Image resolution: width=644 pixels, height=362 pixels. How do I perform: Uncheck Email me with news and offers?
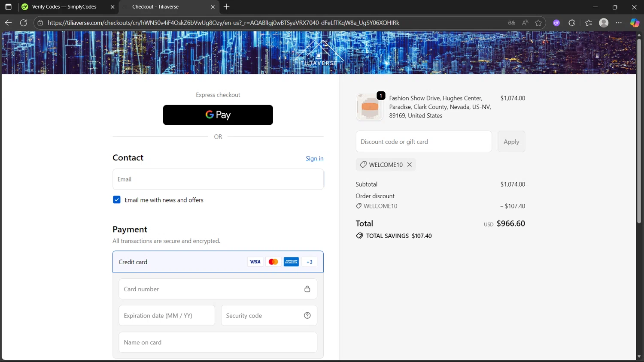(117, 200)
